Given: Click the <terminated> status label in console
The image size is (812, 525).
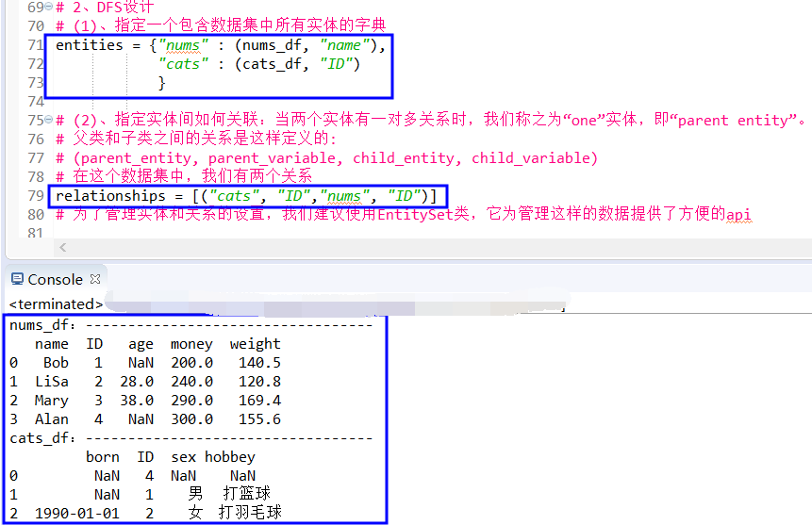Looking at the screenshot, I should 56,304.
